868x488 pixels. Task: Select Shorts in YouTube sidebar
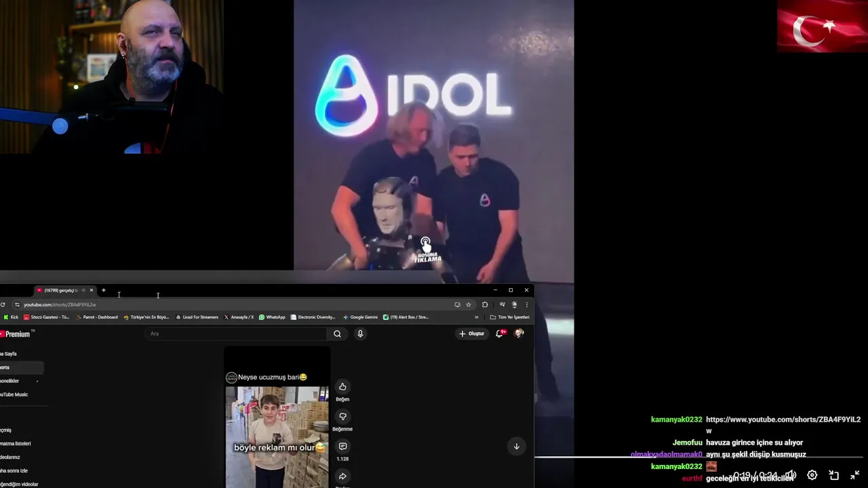click(x=20, y=367)
